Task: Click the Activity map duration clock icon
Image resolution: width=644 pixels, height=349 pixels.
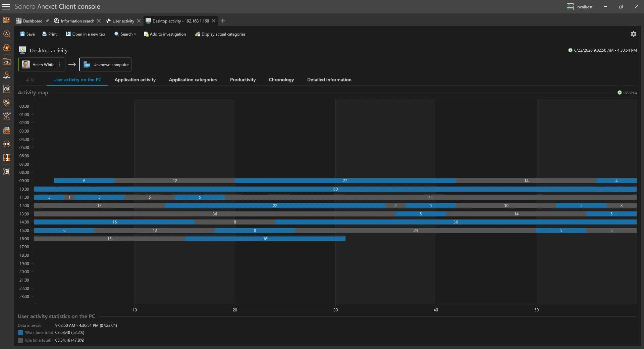Action: click(x=620, y=93)
